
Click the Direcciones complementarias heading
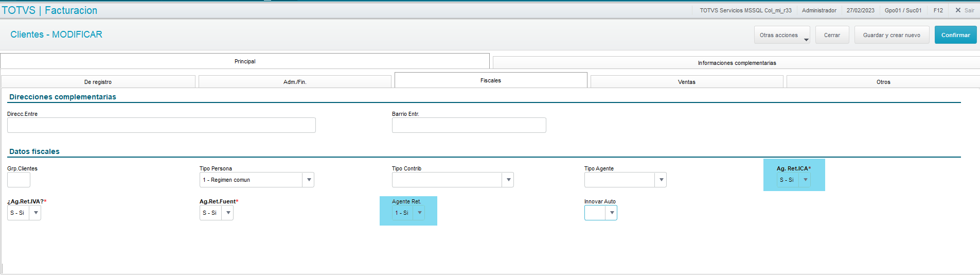click(x=63, y=97)
